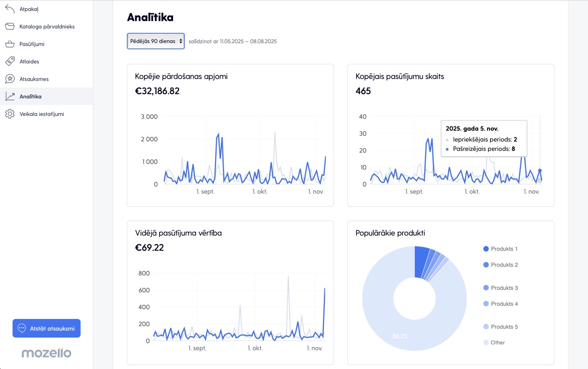Open the Pēdējās 90 dienas dropdown

coord(155,41)
